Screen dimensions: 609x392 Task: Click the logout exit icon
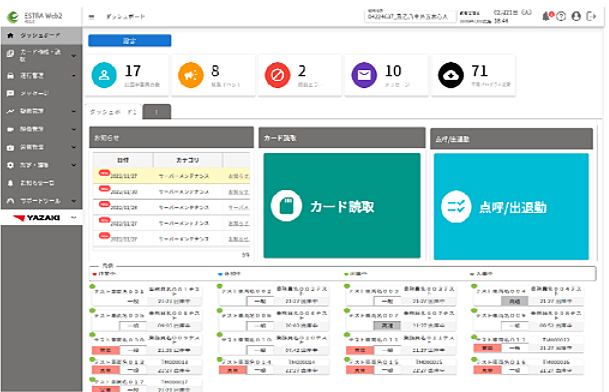pyautogui.click(x=591, y=16)
